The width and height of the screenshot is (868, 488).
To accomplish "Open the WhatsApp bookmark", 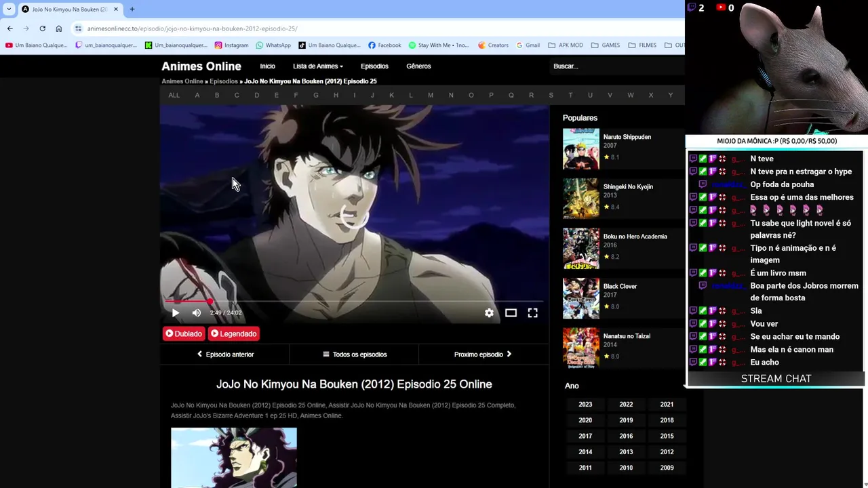I will (x=273, y=45).
